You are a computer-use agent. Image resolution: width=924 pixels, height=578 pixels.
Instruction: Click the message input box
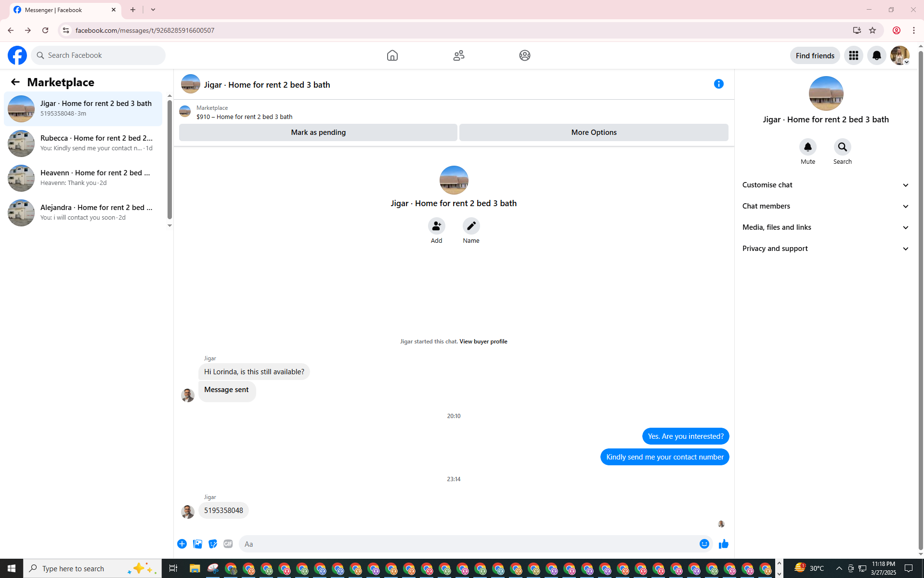click(468, 544)
